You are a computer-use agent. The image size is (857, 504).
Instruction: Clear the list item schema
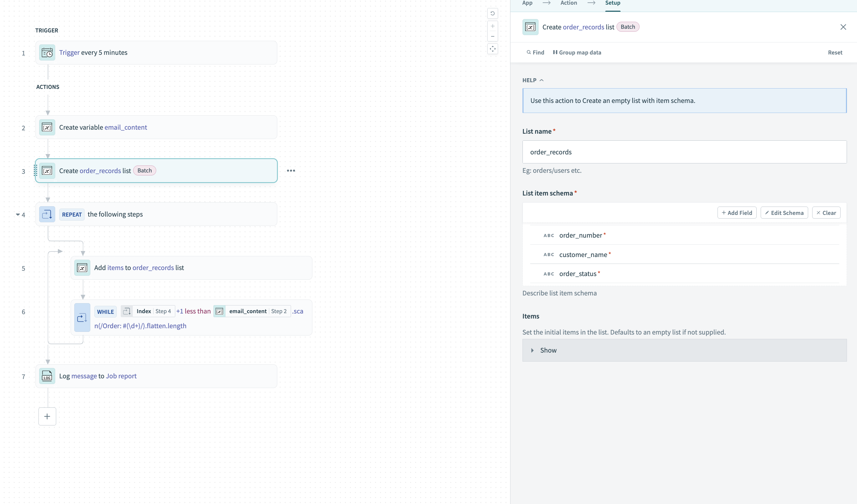pyautogui.click(x=826, y=213)
